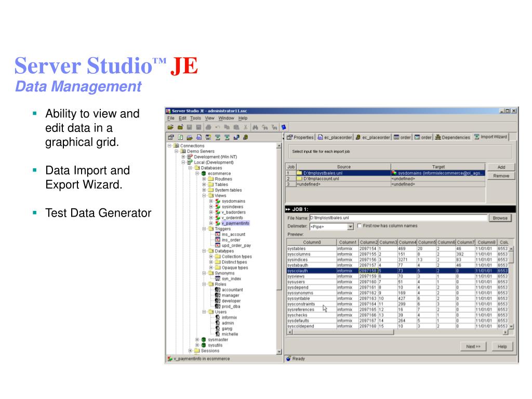The image size is (532, 399).
Task: Click the SQL editor icon in the explorer toolbar
Action: click(x=199, y=137)
